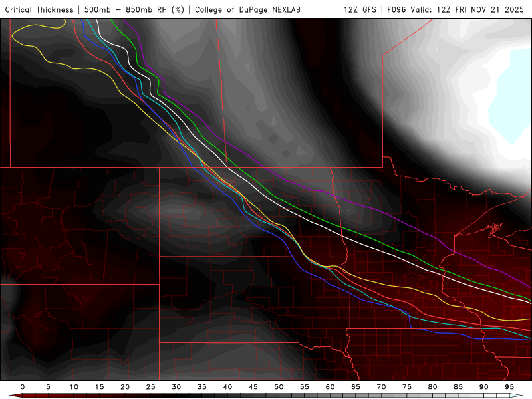Click the "90" label on the color scale
Screen dimensions: 532x399
[484, 387]
